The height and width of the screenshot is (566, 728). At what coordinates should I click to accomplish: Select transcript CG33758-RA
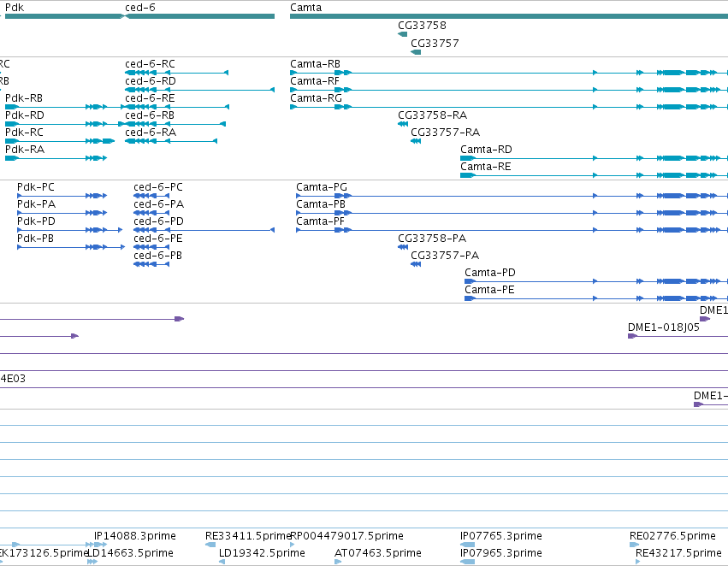(x=403, y=124)
